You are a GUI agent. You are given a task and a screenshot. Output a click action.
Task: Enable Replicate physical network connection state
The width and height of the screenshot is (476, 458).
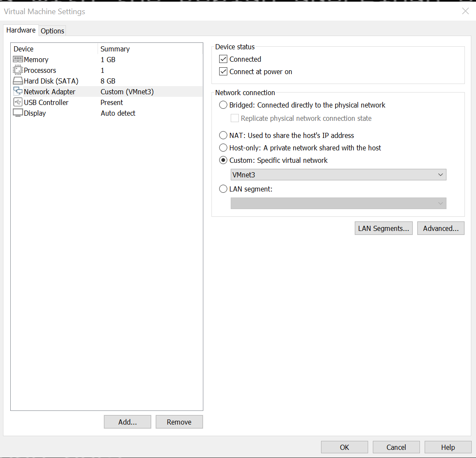point(234,118)
